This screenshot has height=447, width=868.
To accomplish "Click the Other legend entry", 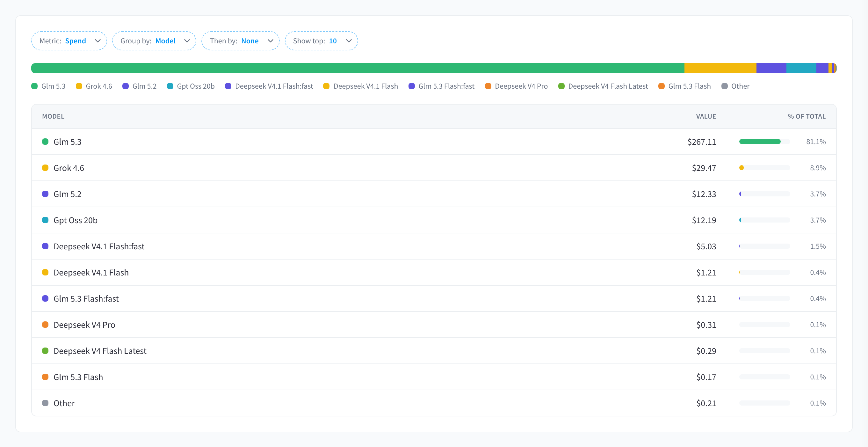I will (735, 86).
